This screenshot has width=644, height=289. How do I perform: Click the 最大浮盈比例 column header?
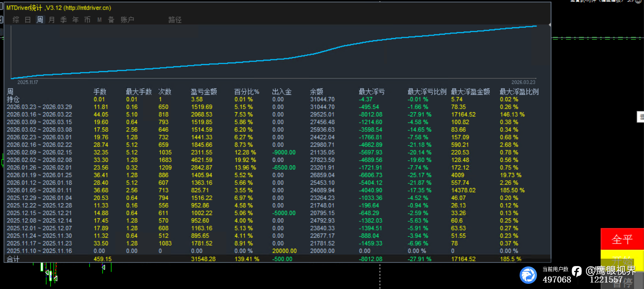[519, 92]
